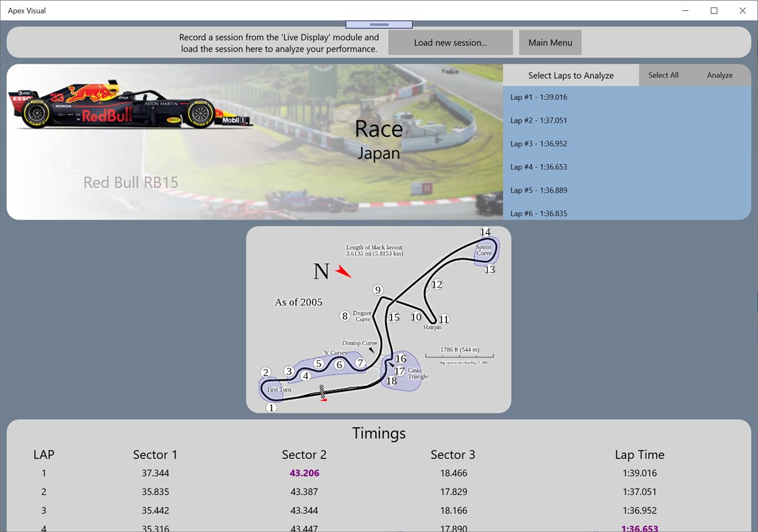Click the Race session title
This screenshot has height=532, width=758.
tap(379, 129)
